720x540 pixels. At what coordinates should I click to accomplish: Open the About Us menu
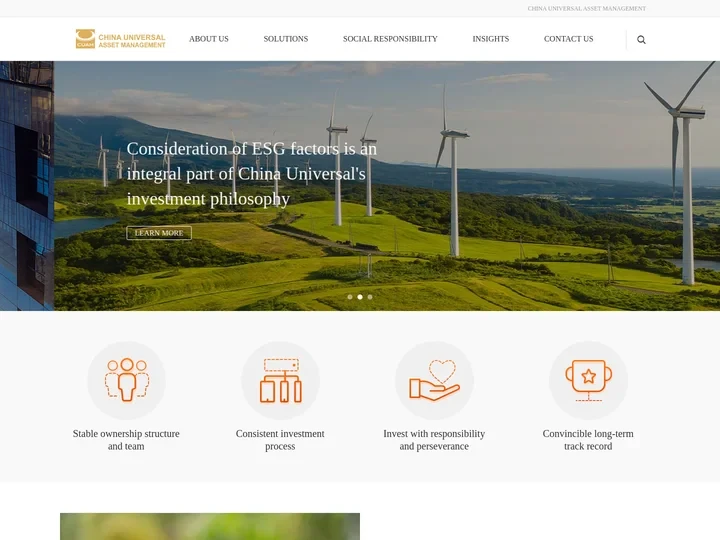(x=208, y=39)
